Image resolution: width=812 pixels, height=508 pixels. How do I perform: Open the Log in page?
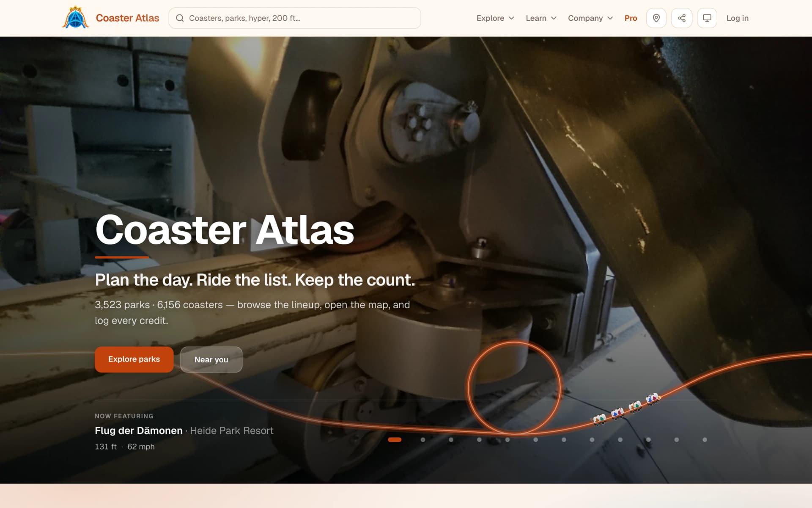pos(737,18)
